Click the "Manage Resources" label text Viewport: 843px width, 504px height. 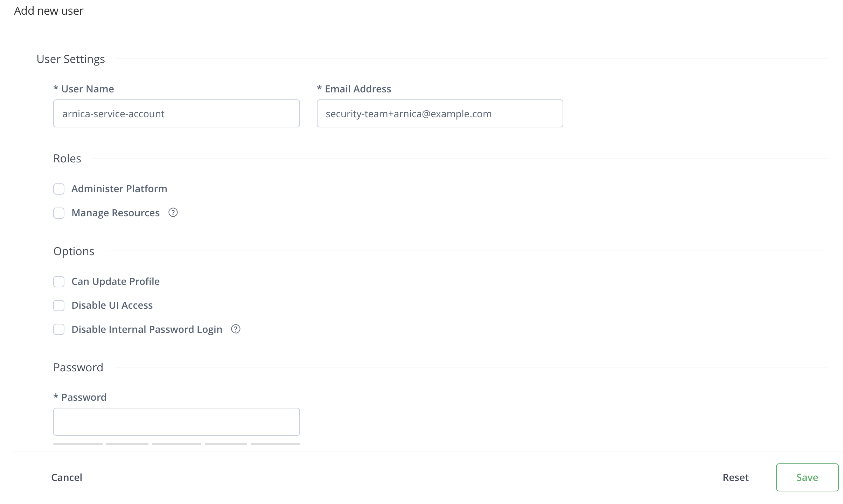pyautogui.click(x=116, y=213)
